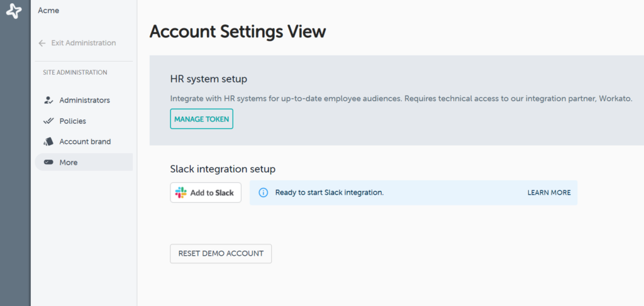Open the Administrators page
The image size is (644, 306).
pyautogui.click(x=84, y=100)
